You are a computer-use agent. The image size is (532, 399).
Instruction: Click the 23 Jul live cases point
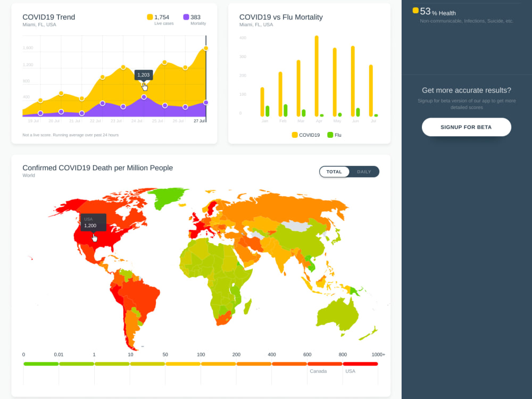[x=123, y=67]
